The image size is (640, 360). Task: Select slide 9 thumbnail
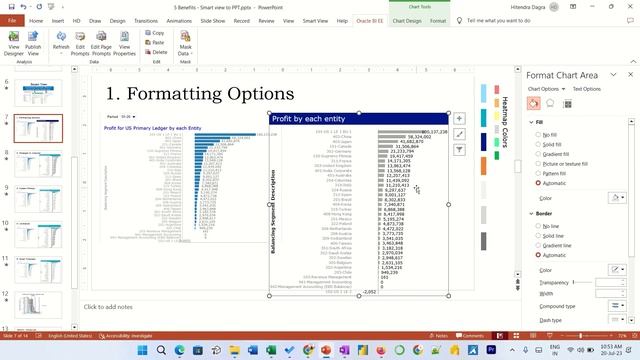38,199
